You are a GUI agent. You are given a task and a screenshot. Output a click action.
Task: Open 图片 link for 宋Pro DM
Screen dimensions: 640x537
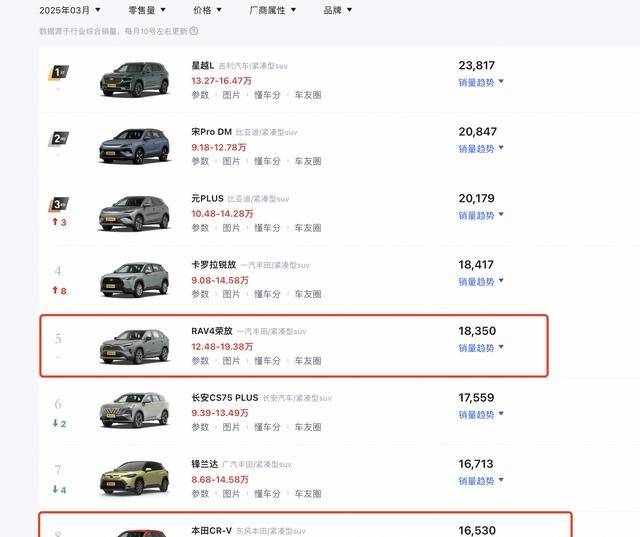pyautogui.click(x=231, y=161)
